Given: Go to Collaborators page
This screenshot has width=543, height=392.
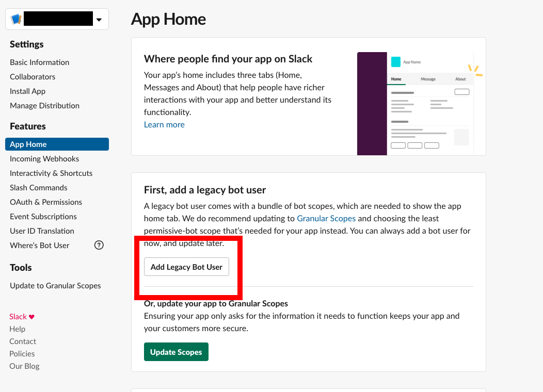Looking at the screenshot, I should point(33,77).
